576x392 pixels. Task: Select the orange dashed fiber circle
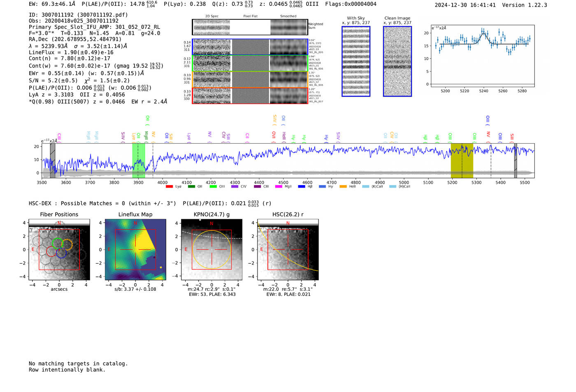pyautogui.click(x=67, y=244)
